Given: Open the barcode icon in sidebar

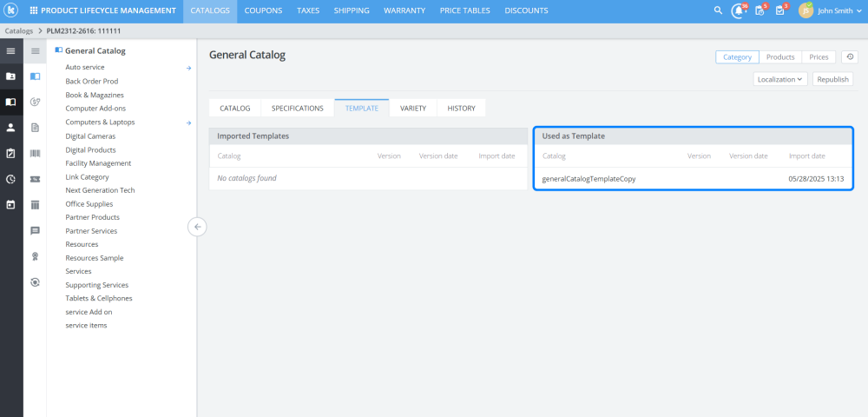Looking at the screenshot, I should point(35,154).
